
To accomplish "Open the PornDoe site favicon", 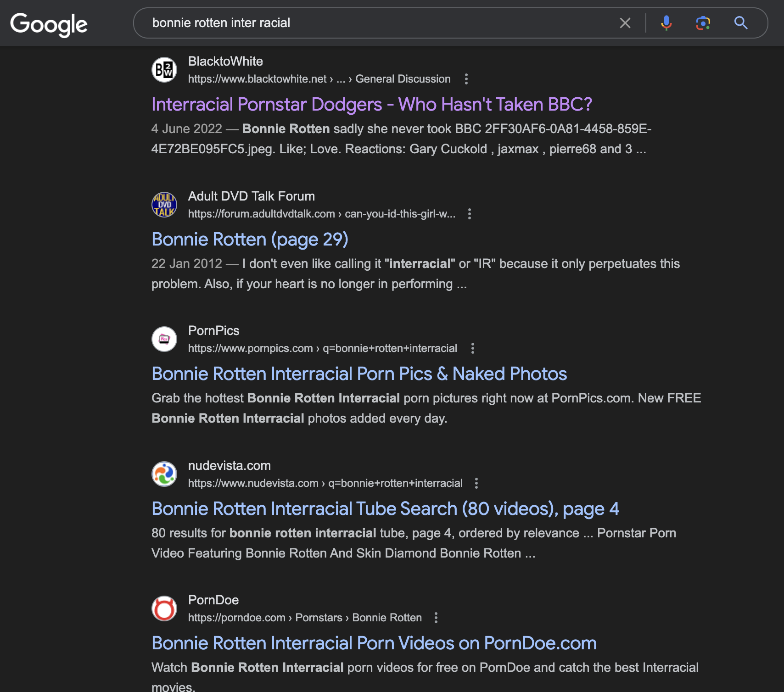I will point(164,608).
